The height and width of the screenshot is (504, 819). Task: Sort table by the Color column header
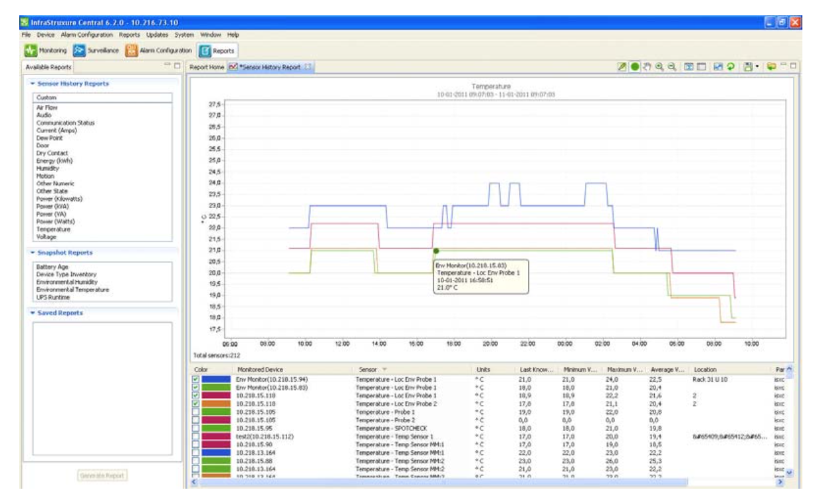tap(211, 369)
